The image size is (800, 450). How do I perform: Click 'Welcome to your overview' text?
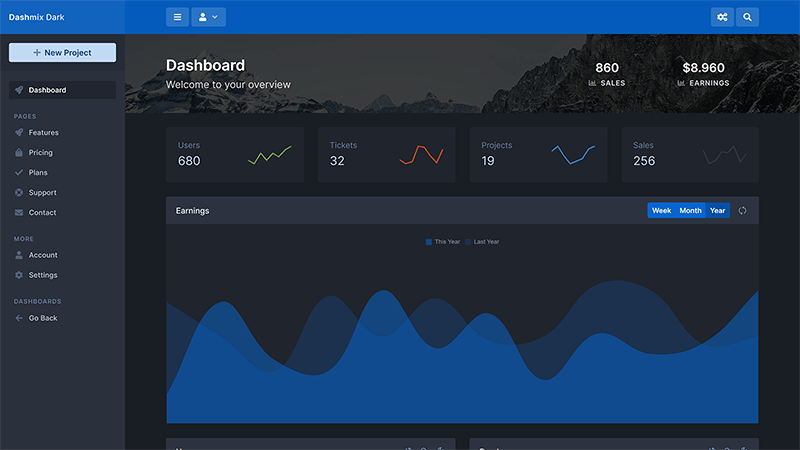(228, 85)
